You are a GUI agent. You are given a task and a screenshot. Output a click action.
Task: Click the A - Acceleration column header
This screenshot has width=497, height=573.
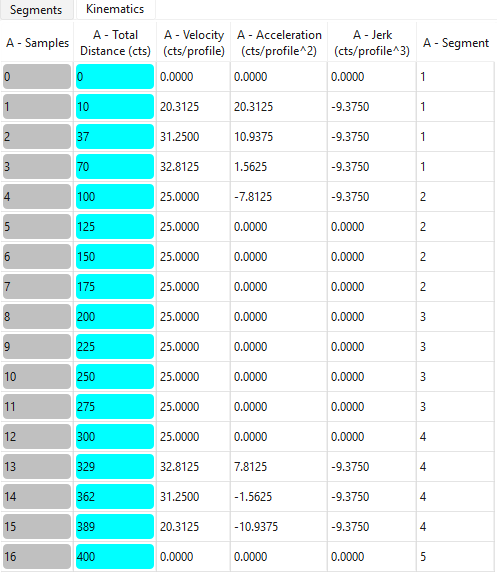click(279, 43)
